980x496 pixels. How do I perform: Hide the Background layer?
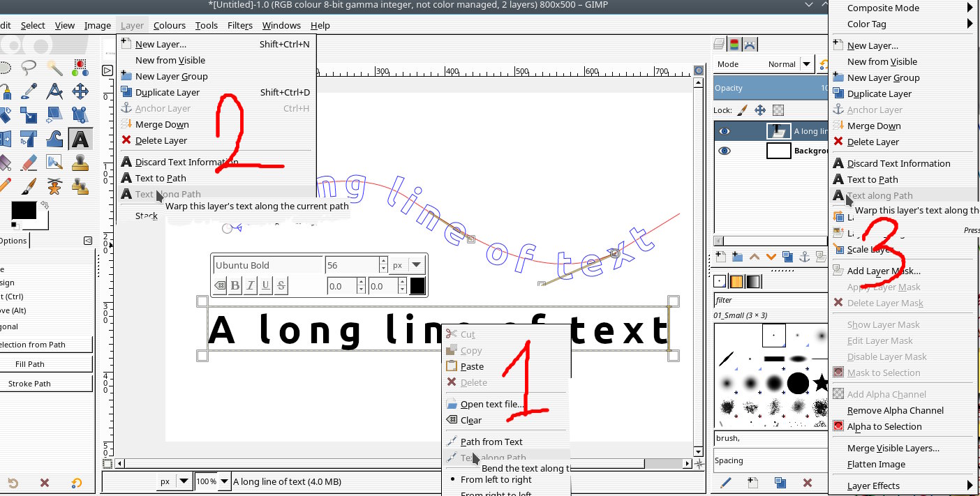pos(725,151)
